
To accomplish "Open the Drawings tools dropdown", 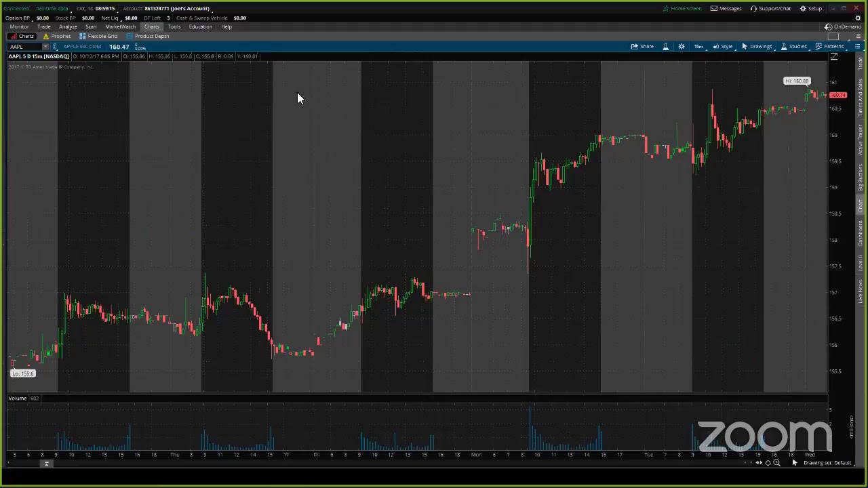I will point(757,46).
